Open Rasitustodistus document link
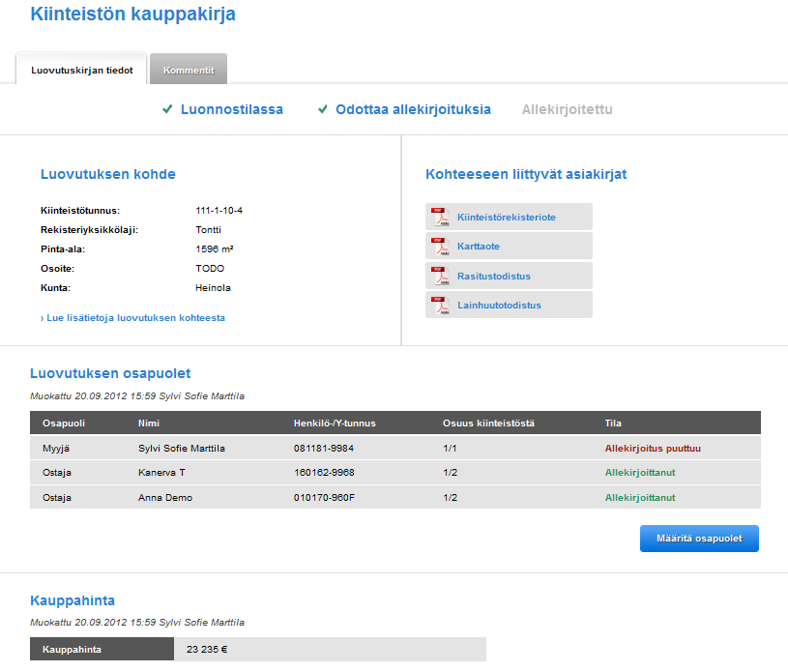 click(494, 276)
